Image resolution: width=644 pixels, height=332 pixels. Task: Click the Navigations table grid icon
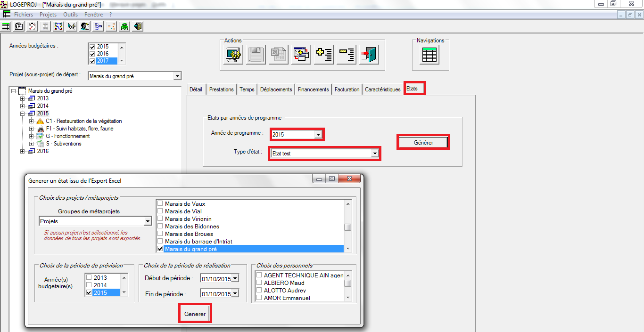429,56
